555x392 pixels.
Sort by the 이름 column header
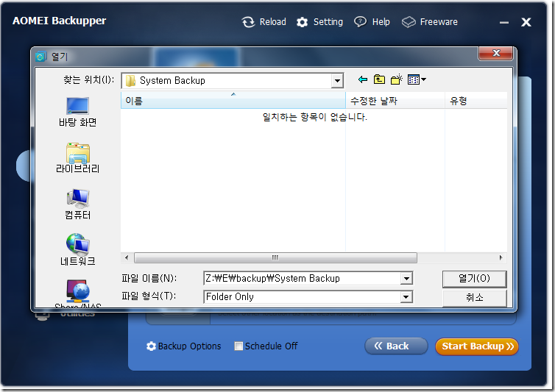(x=233, y=101)
